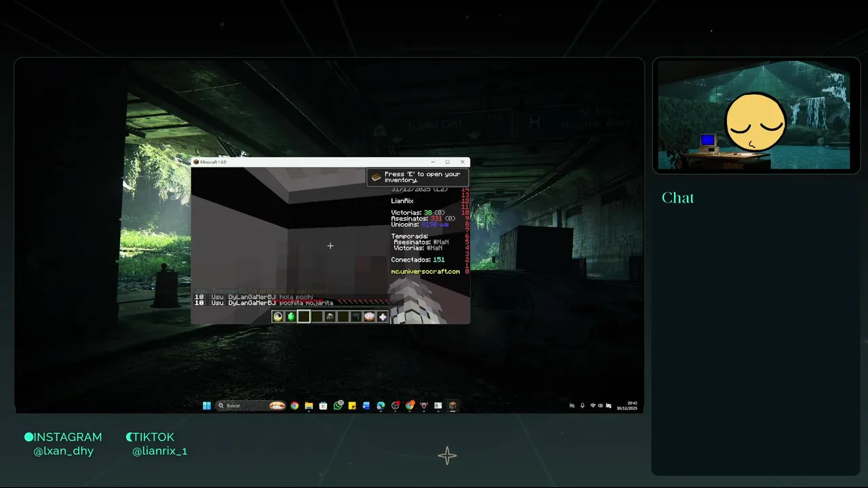Open the Windows Start menu
868x488 pixels.
pyautogui.click(x=207, y=405)
